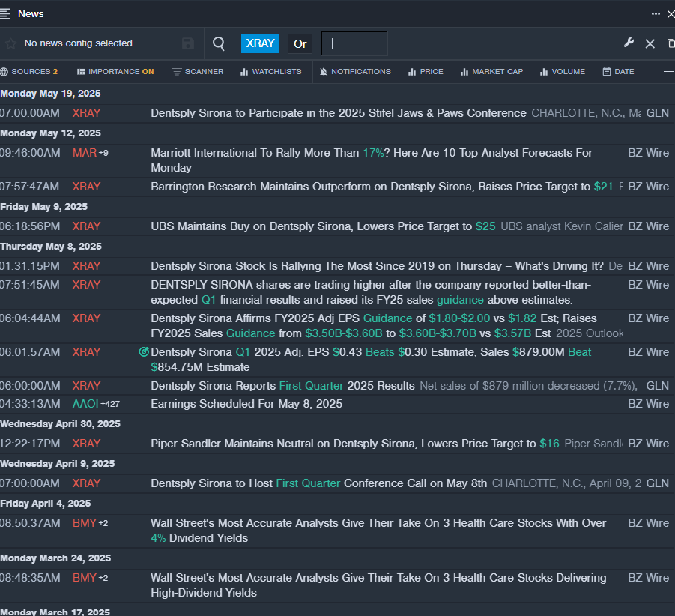Click the 01:31:15PM timestamp
Image resolution: width=675 pixels, height=616 pixels.
tap(30, 266)
